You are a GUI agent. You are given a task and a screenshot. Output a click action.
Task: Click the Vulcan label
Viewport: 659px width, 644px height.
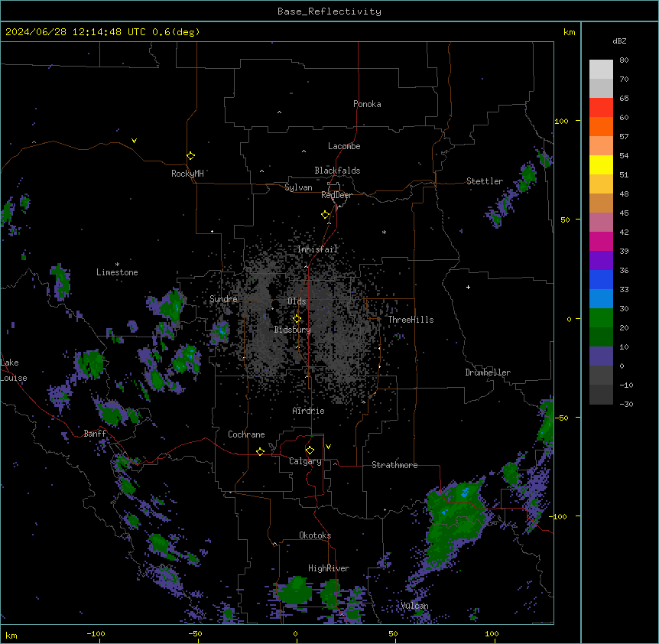(414, 606)
